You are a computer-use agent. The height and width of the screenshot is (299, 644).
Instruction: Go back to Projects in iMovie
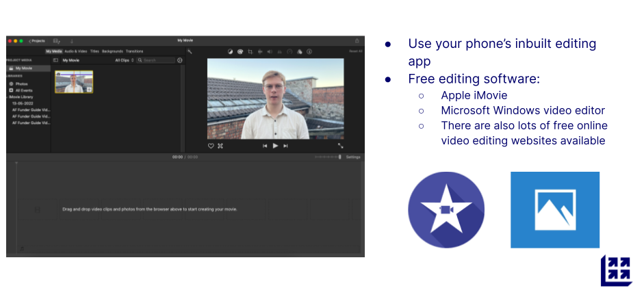click(x=37, y=41)
